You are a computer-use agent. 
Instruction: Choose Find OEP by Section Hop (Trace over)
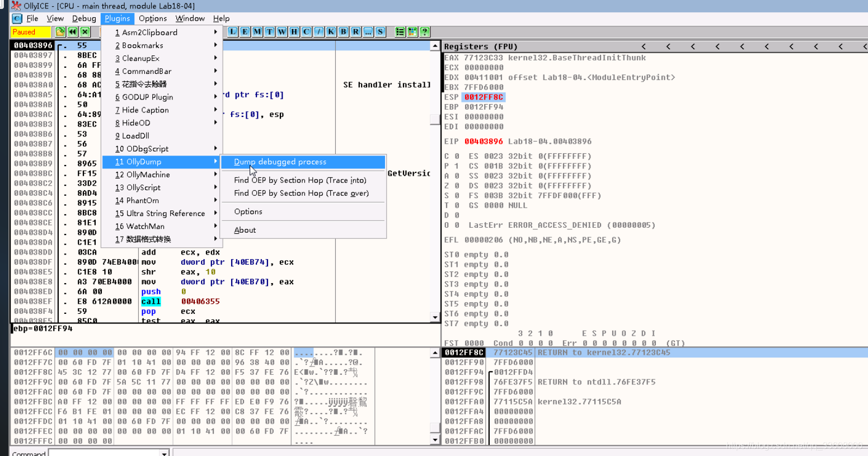(x=303, y=193)
